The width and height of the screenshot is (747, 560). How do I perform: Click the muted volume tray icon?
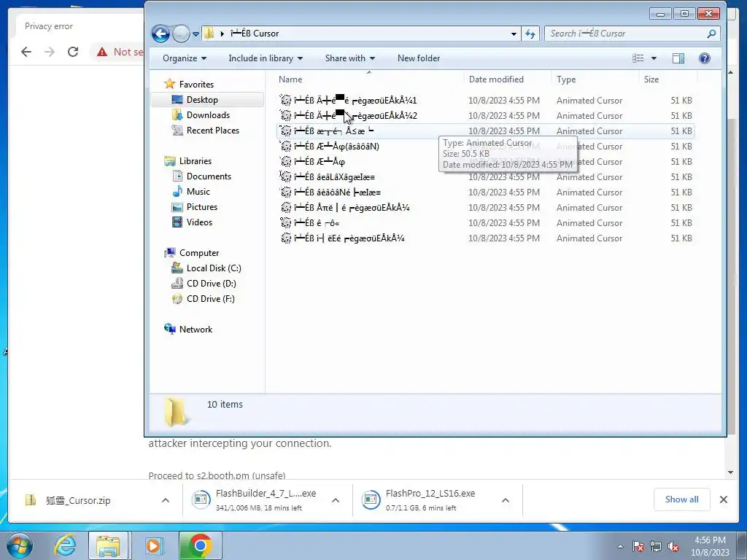point(673,546)
